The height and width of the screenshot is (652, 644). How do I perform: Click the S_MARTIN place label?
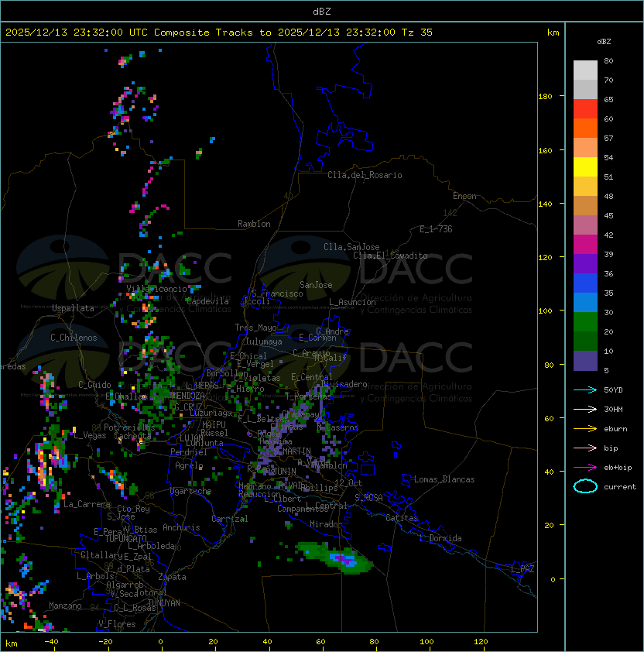(x=293, y=451)
